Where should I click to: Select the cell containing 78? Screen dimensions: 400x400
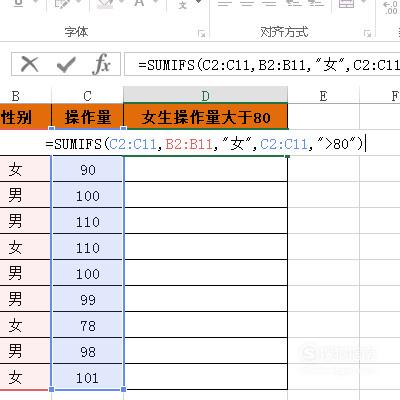88,326
